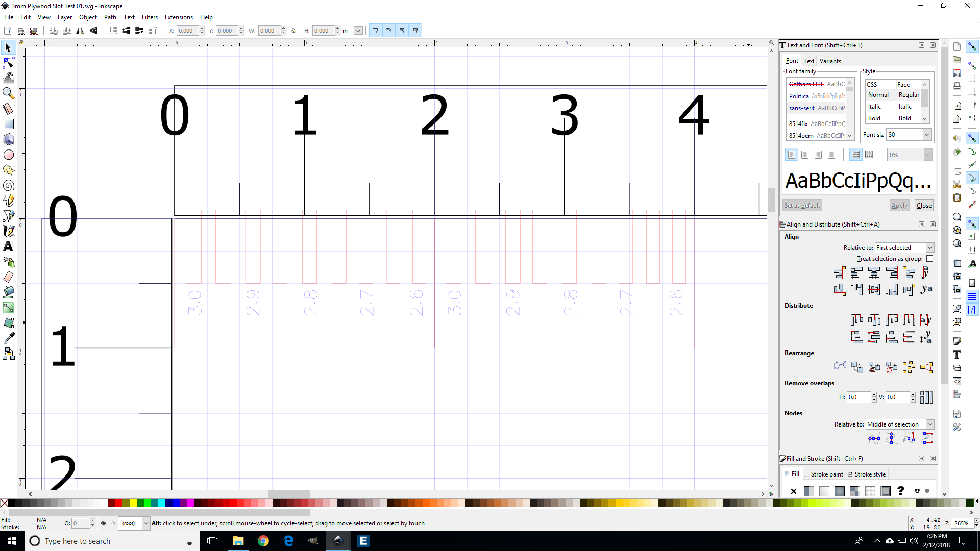Toggle width-height lock ratio icon
The image size is (980, 551).
(x=293, y=31)
